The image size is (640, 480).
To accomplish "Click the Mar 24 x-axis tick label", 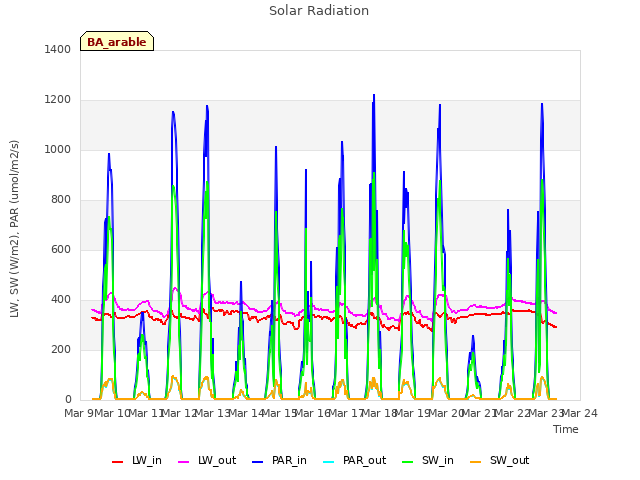I will pyautogui.click(x=580, y=413).
